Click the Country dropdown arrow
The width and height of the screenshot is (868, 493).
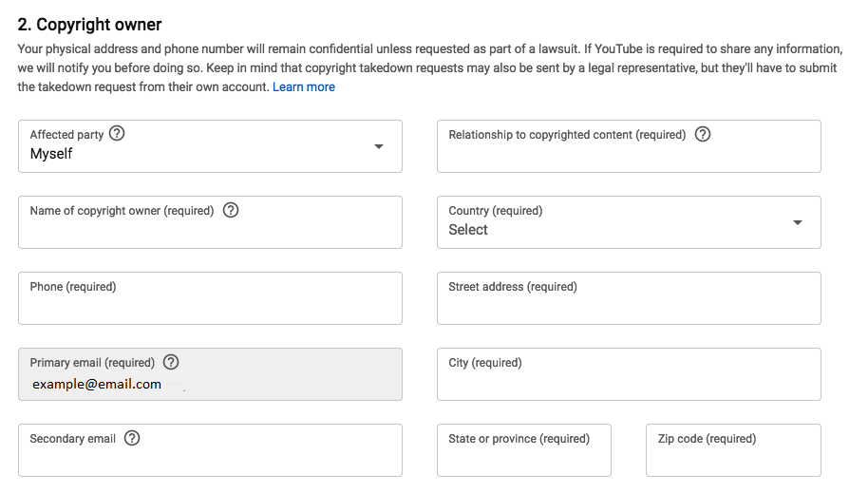pos(798,222)
